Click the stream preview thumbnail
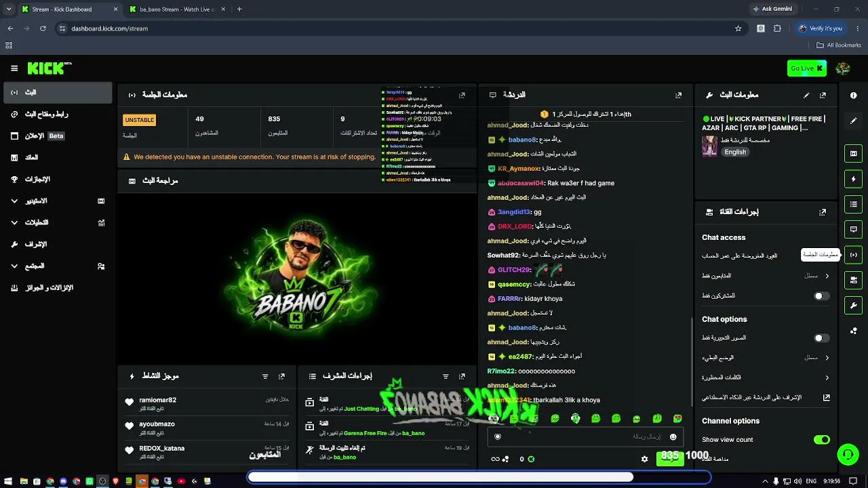 click(297, 278)
